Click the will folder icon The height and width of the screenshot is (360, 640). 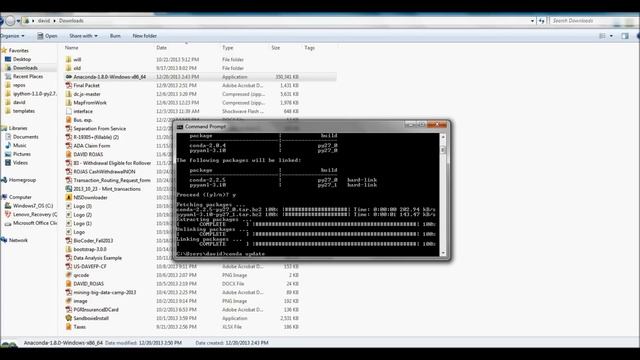(69, 59)
